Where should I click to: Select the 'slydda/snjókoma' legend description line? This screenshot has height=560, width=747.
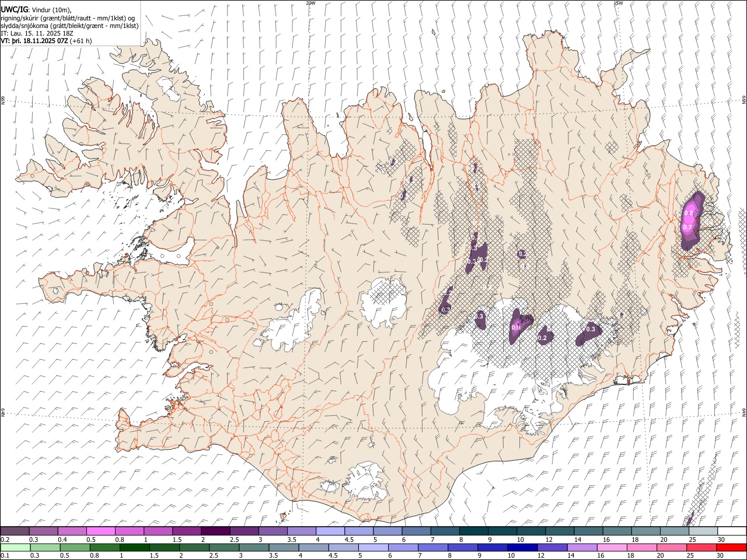(x=69, y=26)
